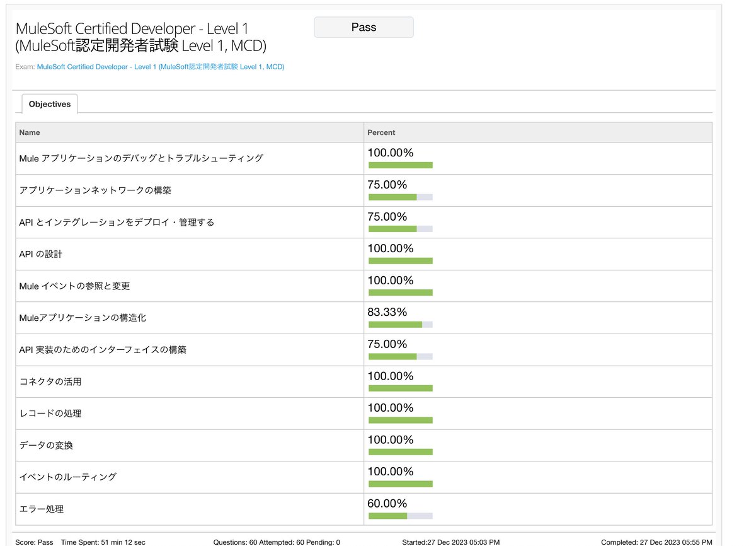This screenshot has height=546, width=756.
Task: Select the API の設計 row
Action: point(364,254)
